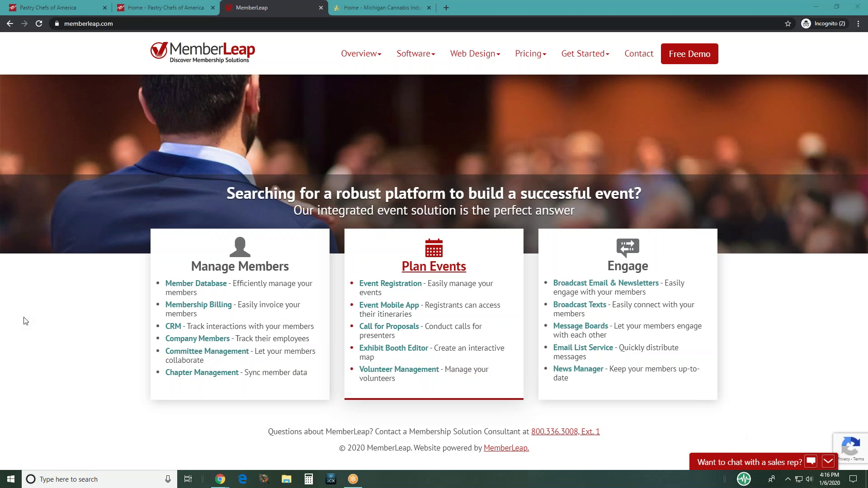The width and height of the screenshot is (868, 488).
Task: Open Broadcast Email & Newsletters link
Action: tap(606, 283)
